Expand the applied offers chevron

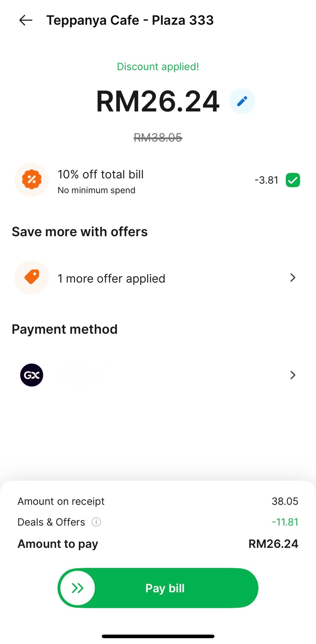tap(293, 278)
